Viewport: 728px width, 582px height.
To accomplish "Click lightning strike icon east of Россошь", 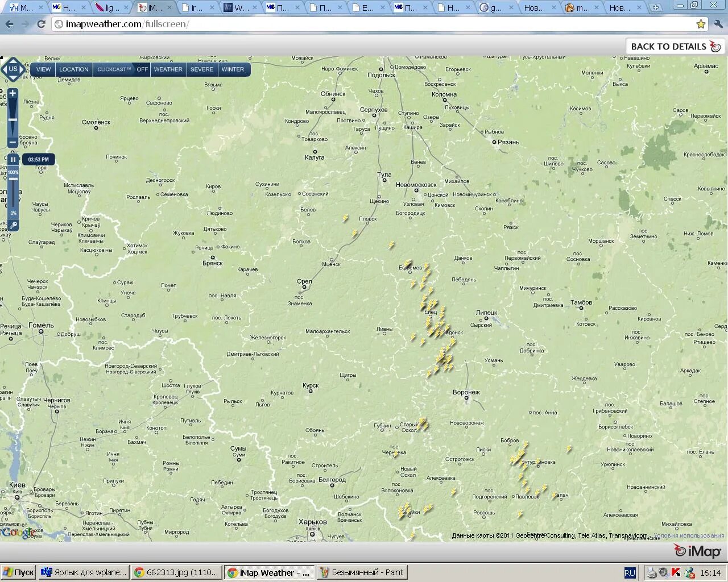I will coord(519,514).
